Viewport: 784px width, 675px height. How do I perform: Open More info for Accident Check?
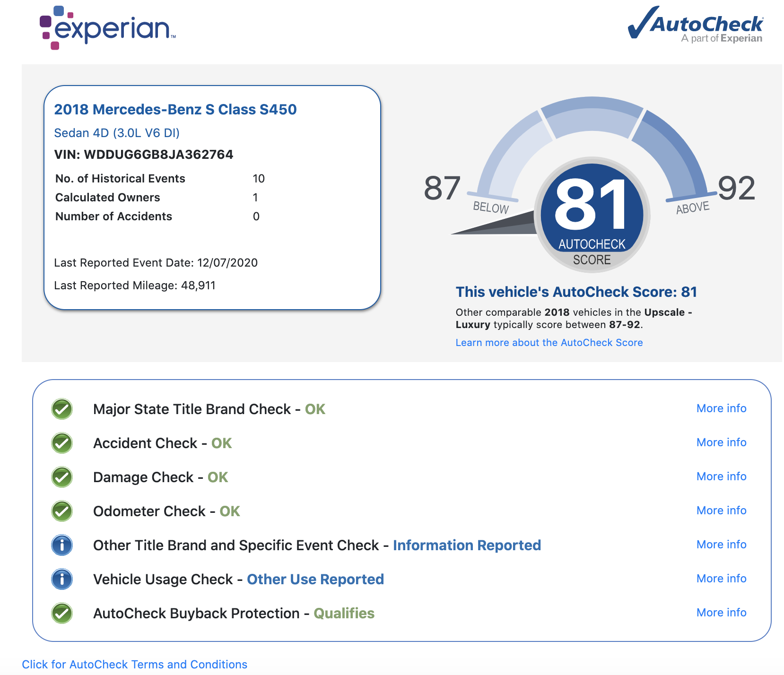click(721, 442)
